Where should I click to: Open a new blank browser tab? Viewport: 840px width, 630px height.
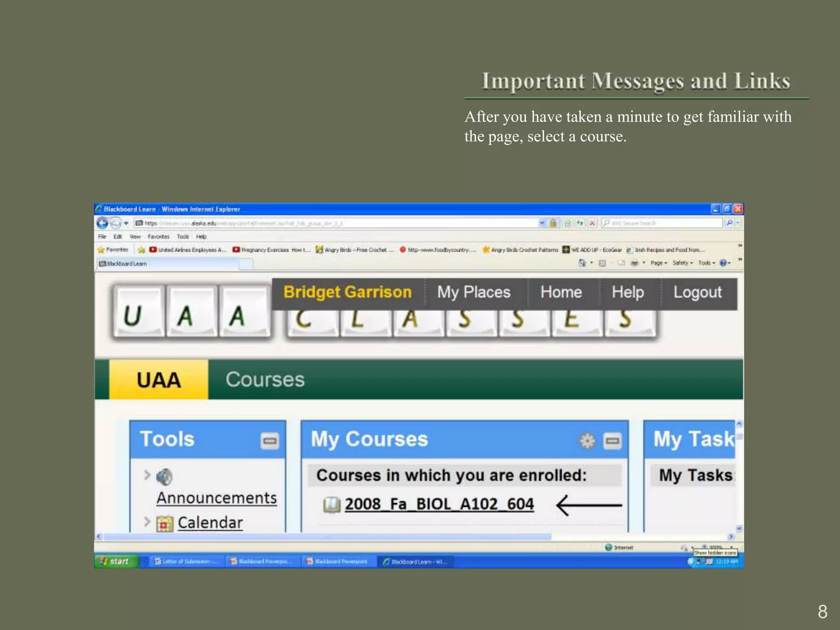246,264
